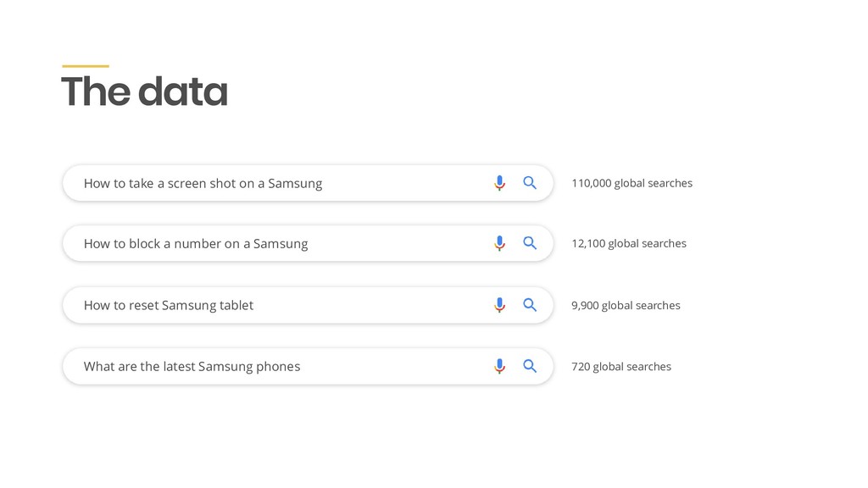
Task: Click 'The data' heading
Action: click(144, 91)
